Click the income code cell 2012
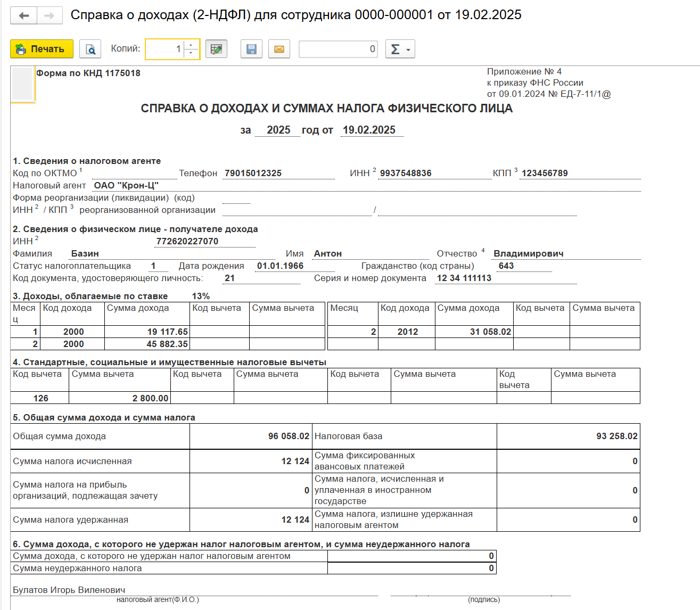Image resolution: width=700 pixels, height=610 pixels. coord(407,332)
